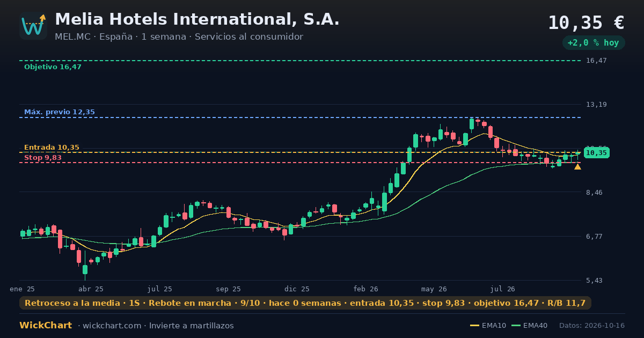Click the abr 25 date axis label
644x338 pixels.
[91, 289]
